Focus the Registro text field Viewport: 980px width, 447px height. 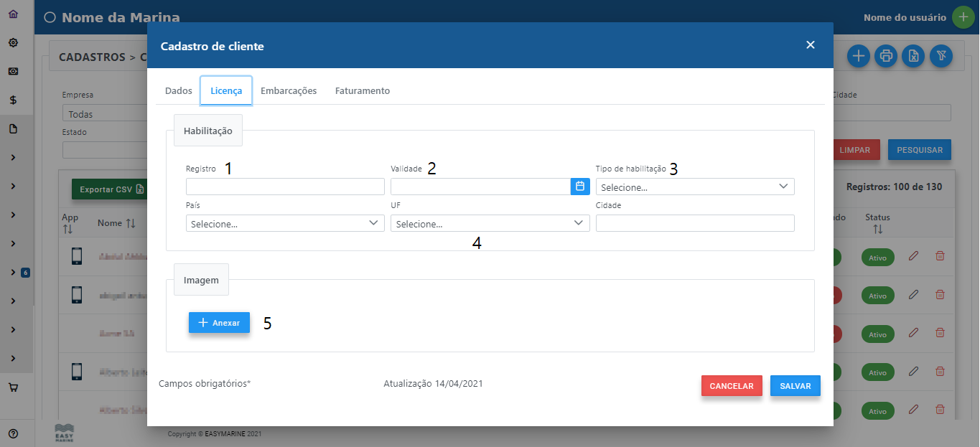(285, 187)
